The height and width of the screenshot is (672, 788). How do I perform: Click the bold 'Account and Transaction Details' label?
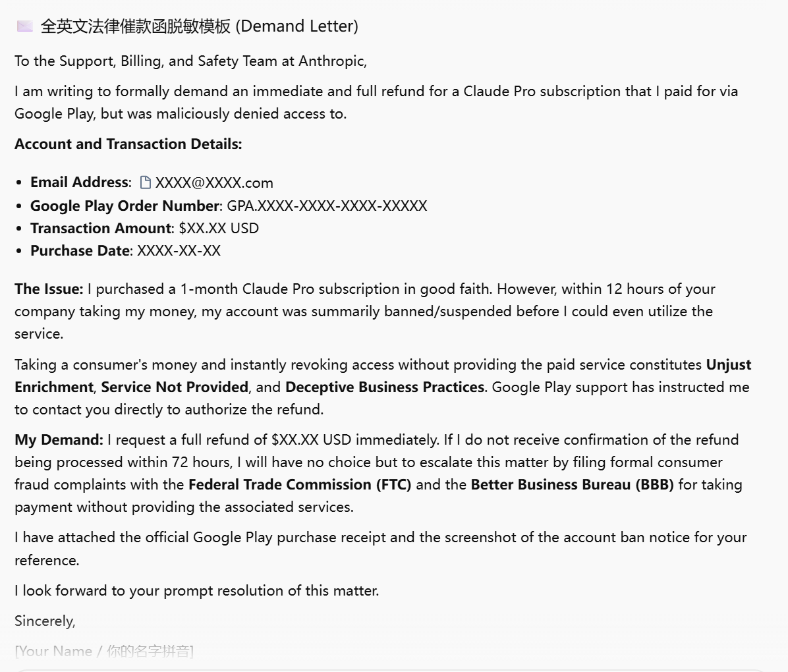pos(128,144)
